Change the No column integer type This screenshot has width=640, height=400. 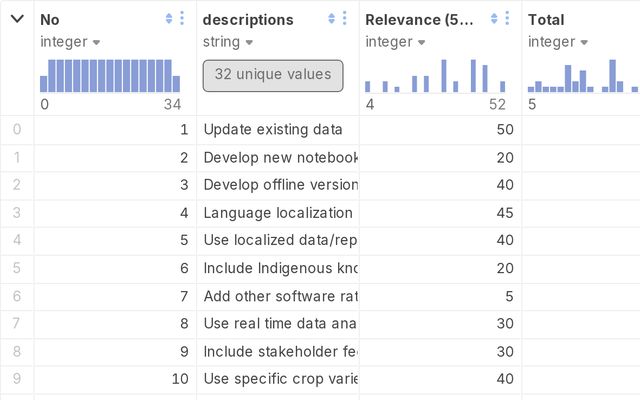[70, 42]
